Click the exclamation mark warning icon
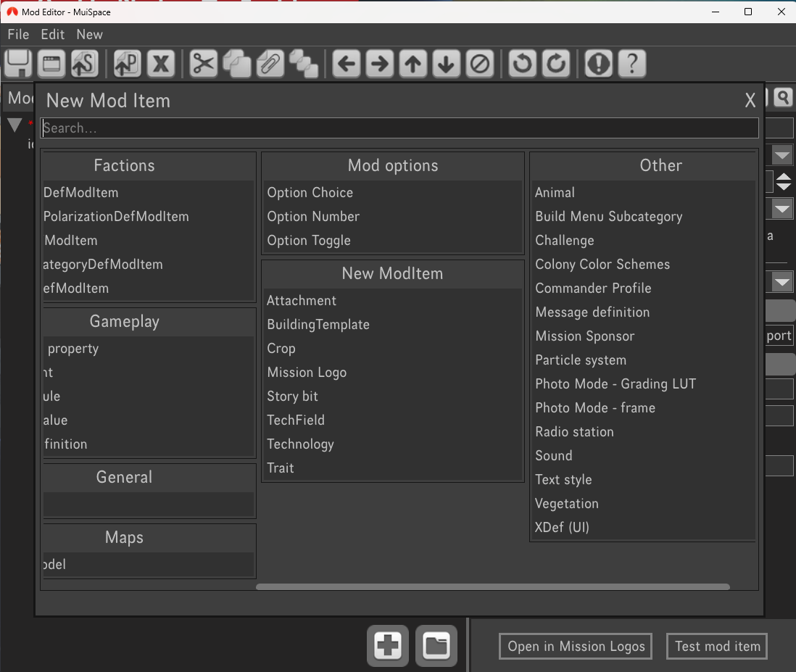This screenshot has width=796, height=672. pos(598,64)
